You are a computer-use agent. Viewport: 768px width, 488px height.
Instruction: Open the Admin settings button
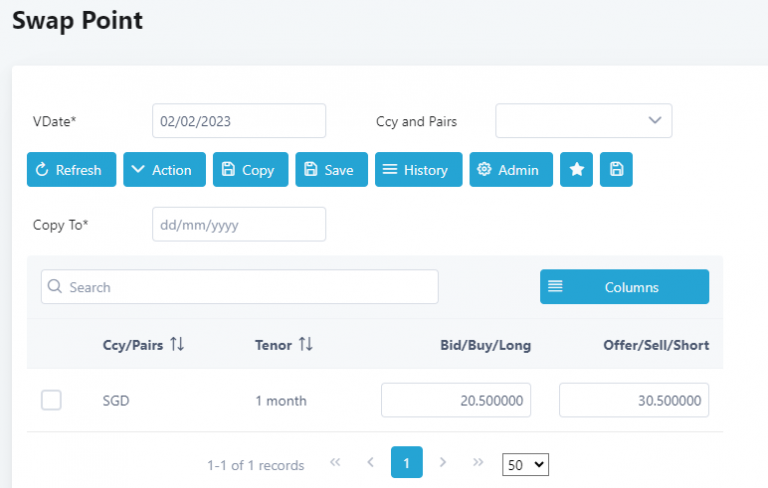[510, 170]
